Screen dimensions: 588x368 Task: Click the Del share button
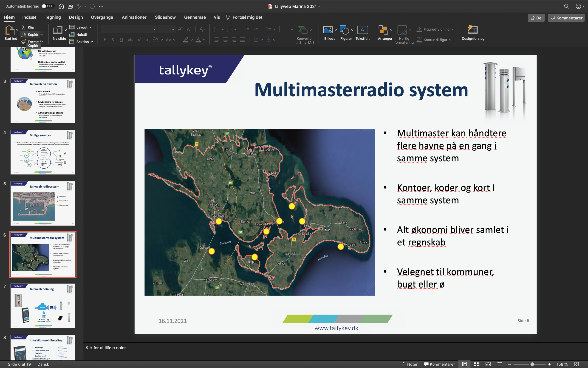pyautogui.click(x=536, y=18)
